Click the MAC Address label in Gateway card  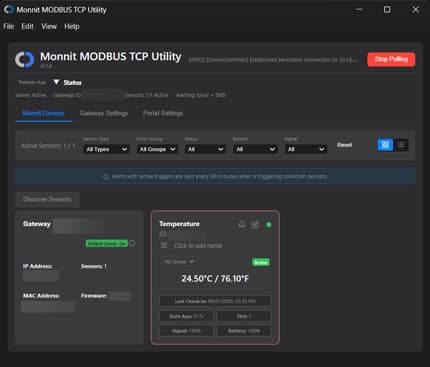pos(41,296)
